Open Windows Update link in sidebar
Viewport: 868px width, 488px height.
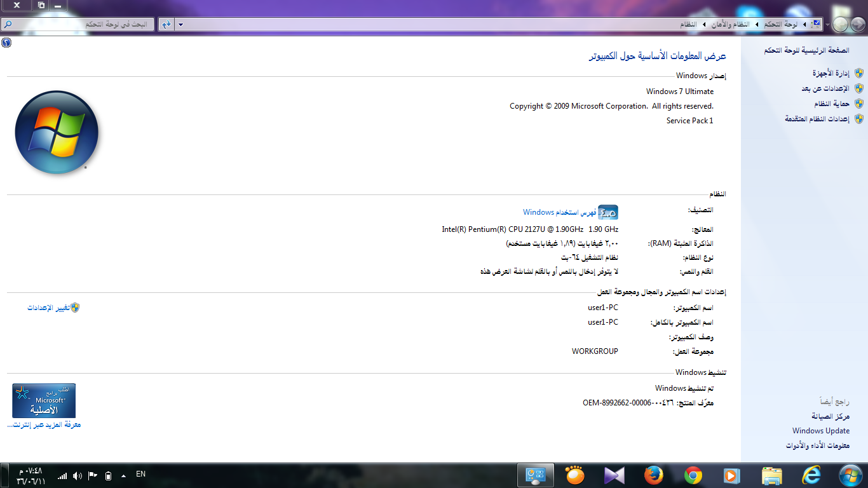pyautogui.click(x=821, y=431)
